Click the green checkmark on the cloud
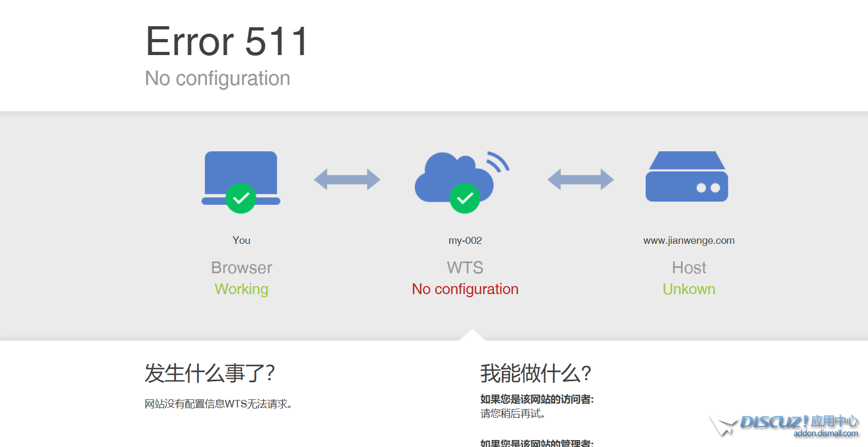This screenshot has height=447, width=868. pyautogui.click(x=464, y=198)
